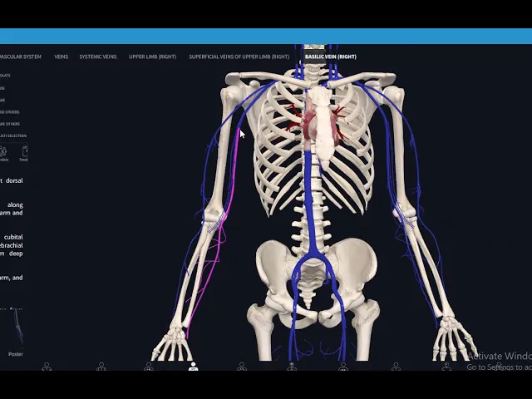Image resolution: width=532 pixels, height=399 pixels.
Task: Open the Treatments icon
Action: click(24, 153)
